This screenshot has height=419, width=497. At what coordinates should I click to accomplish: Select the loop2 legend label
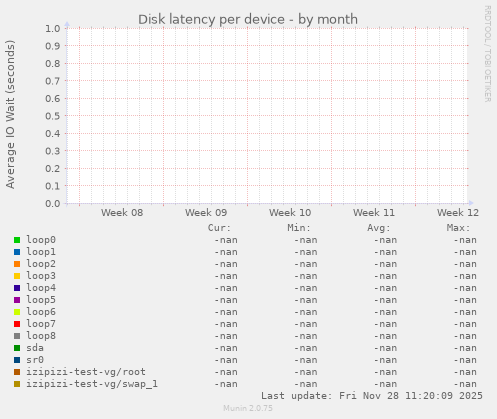pyautogui.click(x=41, y=264)
